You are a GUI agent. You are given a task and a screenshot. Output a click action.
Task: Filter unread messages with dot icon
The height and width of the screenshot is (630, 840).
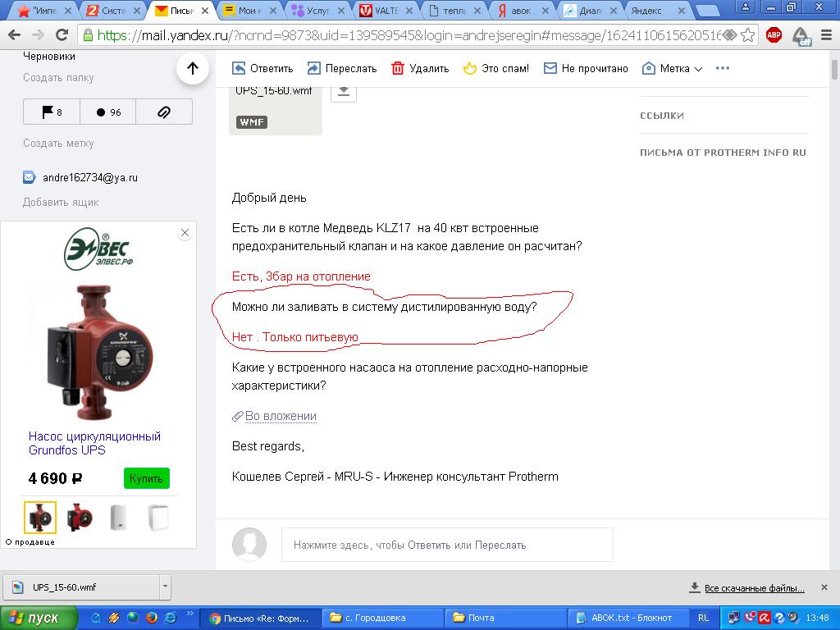[x=107, y=112]
